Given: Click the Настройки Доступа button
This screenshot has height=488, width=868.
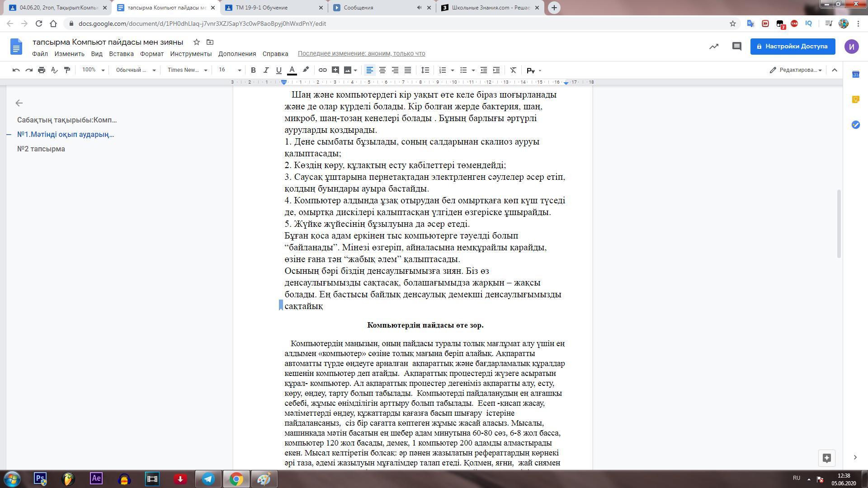Looking at the screenshot, I should click(x=792, y=47).
